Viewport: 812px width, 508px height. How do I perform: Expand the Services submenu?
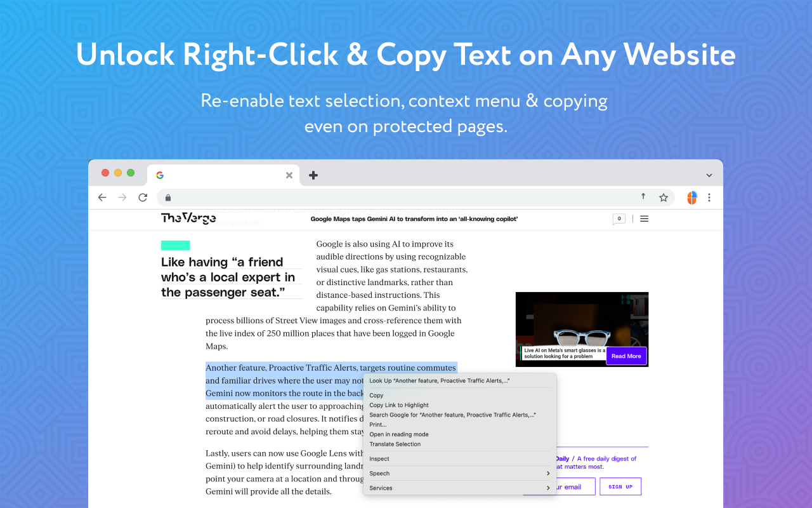[460, 488]
